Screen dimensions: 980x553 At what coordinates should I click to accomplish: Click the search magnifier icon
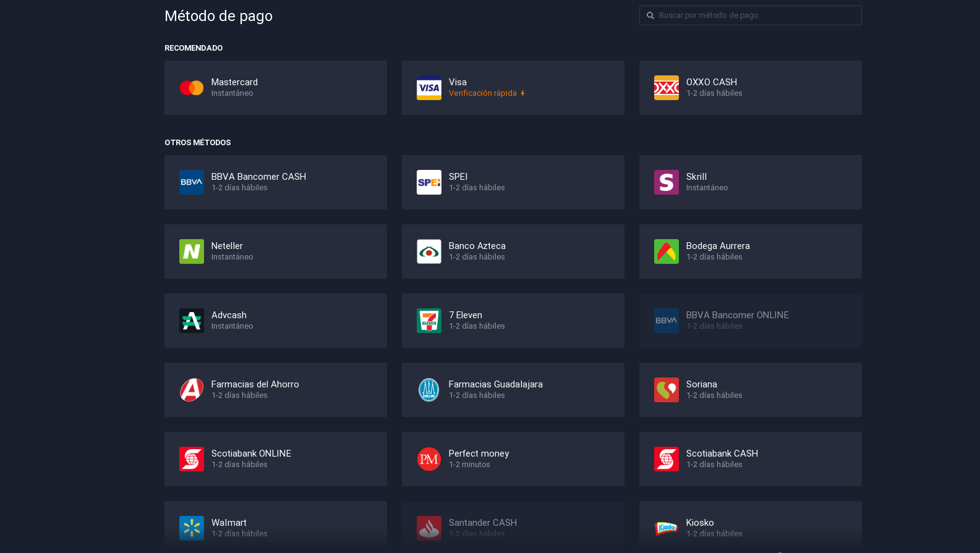coord(650,15)
